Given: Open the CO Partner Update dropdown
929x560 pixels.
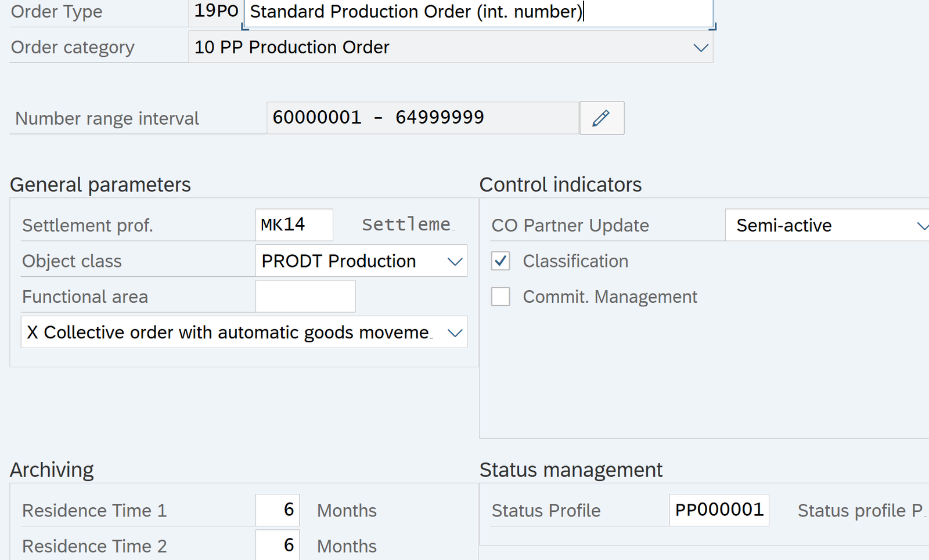Looking at the screenshot, I should point(921,226).
